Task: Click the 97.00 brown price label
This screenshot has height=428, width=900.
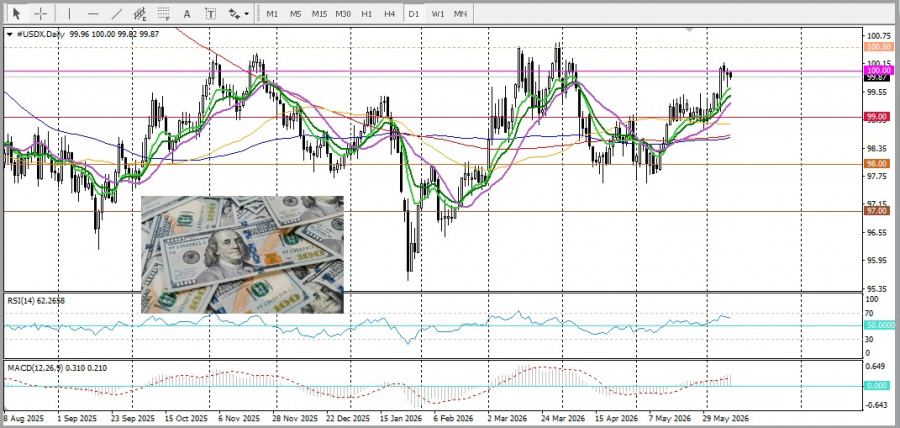Action: 878,211
